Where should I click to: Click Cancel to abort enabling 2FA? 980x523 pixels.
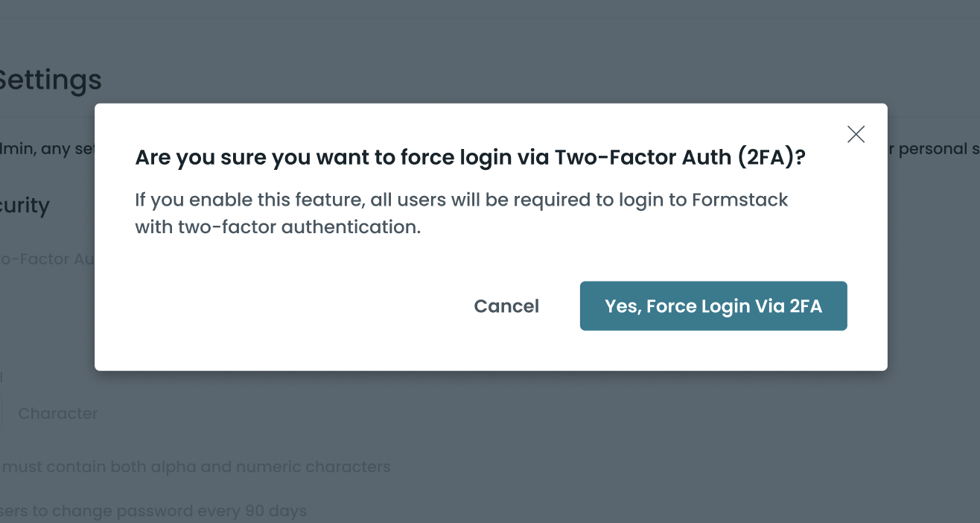(506, 305)
